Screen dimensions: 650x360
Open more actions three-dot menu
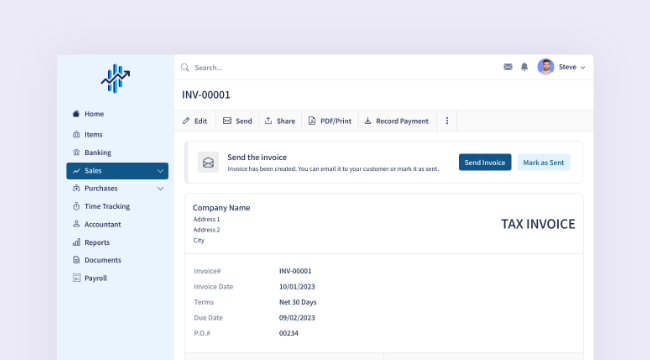click(447, 121)
